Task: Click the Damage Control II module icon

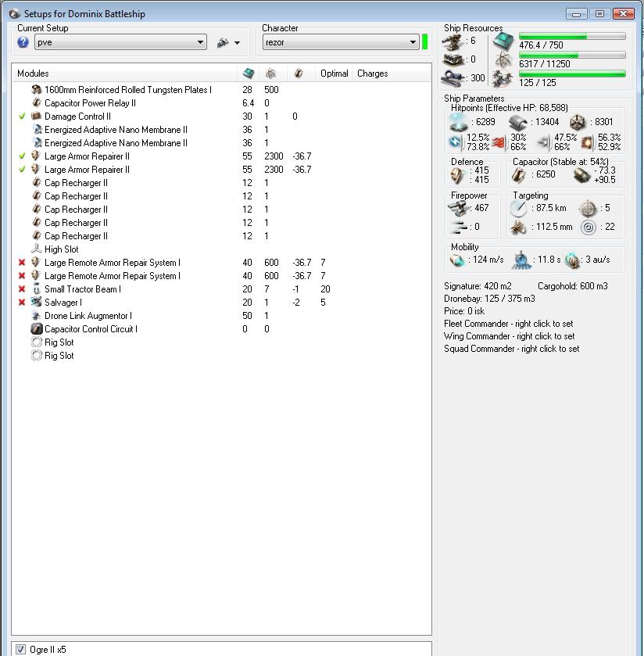Action: (x=37, y=117)
